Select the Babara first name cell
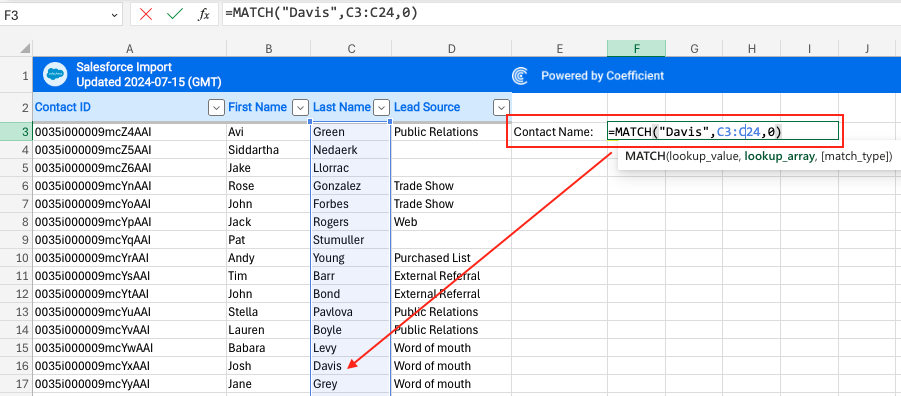This screenshot has height=396, width=901. [x=268, y=348]
